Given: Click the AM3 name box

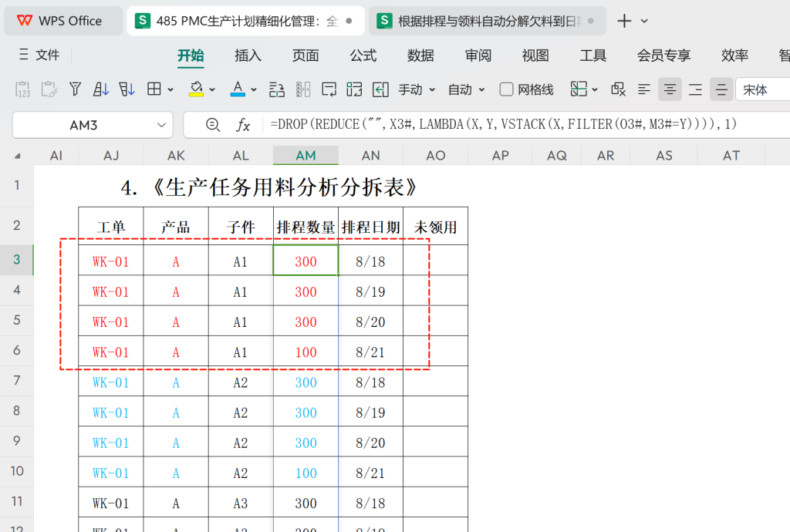Looking at the screenshot, I should coord(83,125).
